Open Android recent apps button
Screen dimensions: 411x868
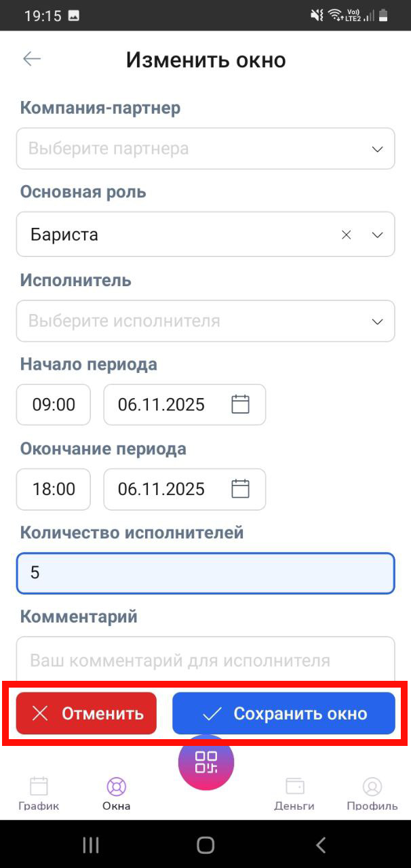pyautogui.click(x=90, y=844)
